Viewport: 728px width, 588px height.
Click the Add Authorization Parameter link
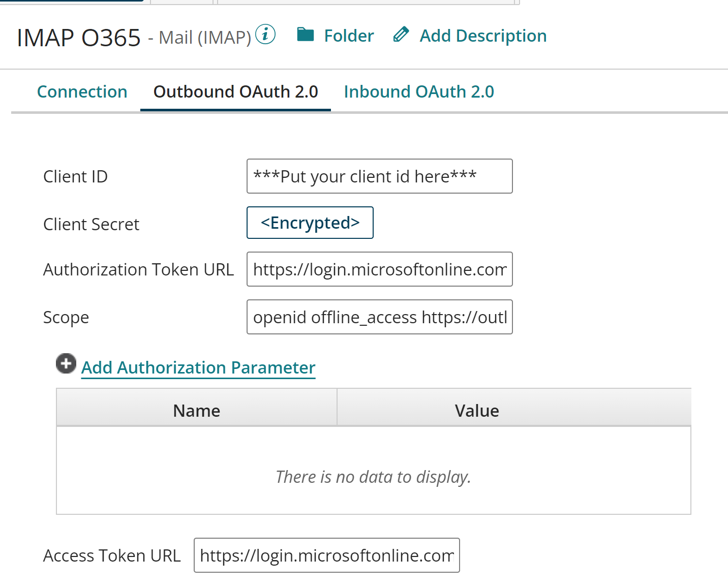[x=198, y=367]
